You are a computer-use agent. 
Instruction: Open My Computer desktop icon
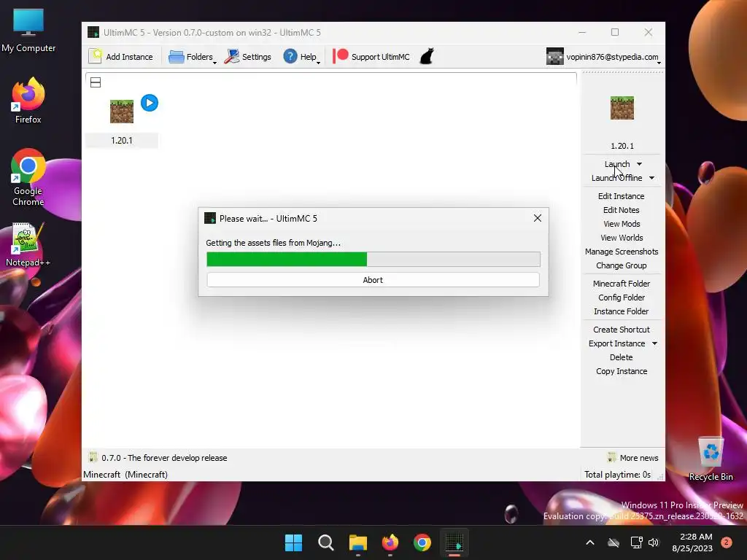click(x=28, y=31)
